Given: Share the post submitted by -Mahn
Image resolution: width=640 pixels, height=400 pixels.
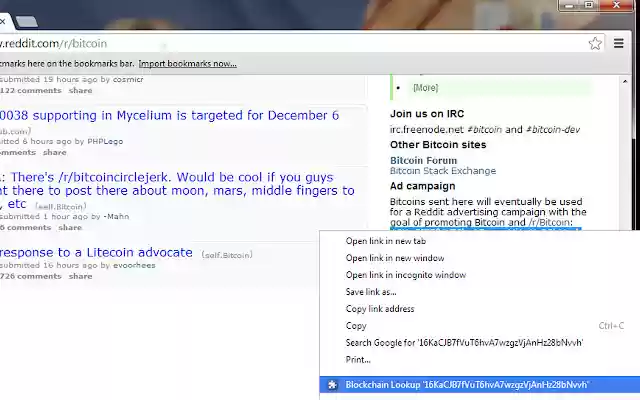Looking at the screenshot, I should point(70,227).
